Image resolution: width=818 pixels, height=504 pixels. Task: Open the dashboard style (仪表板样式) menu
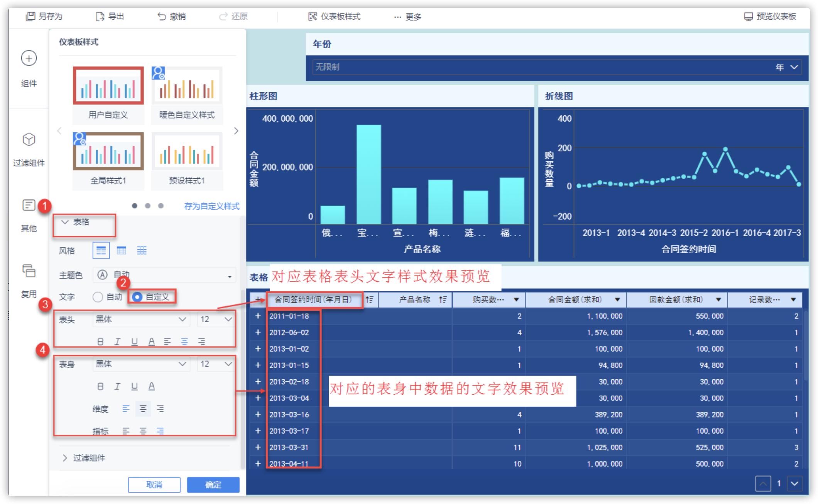(x=334, y=16)
